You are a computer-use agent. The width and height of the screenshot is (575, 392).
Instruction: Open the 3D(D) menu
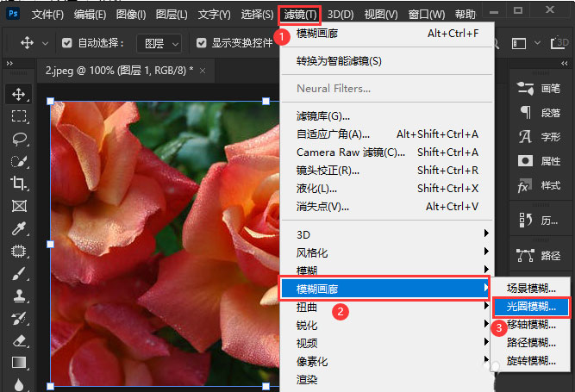point(341,15)
